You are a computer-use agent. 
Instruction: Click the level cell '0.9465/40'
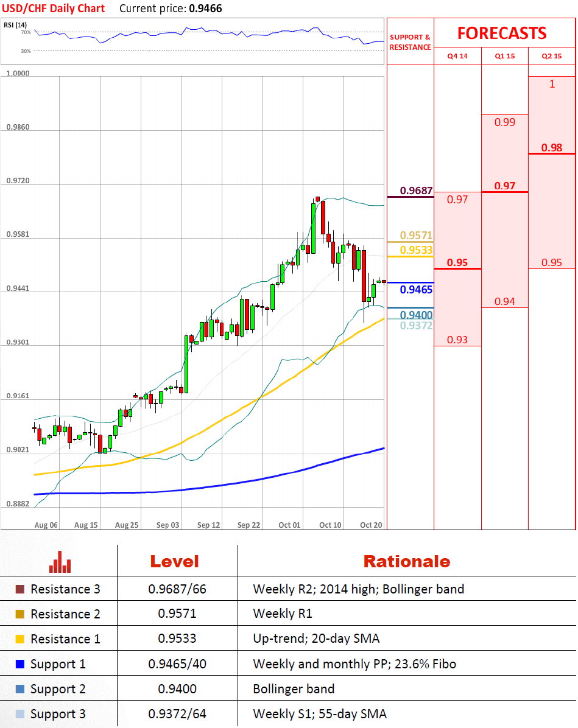tap(177, 664)
